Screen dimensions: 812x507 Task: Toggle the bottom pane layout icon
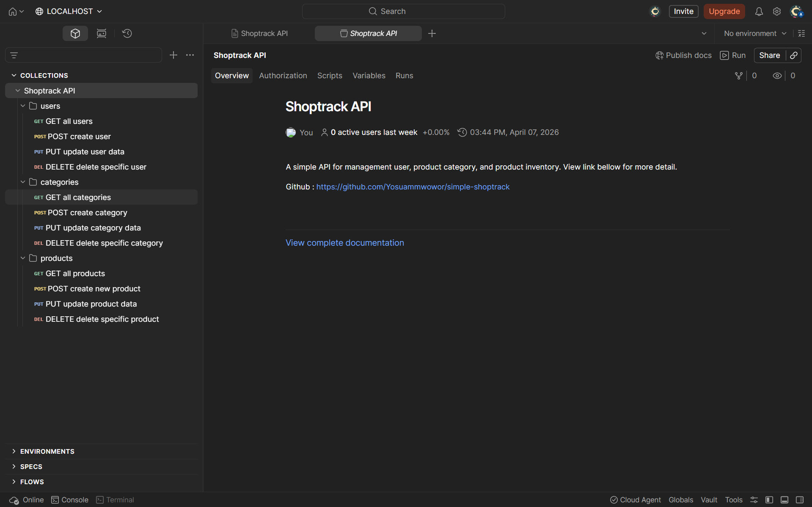pos(784,500)
